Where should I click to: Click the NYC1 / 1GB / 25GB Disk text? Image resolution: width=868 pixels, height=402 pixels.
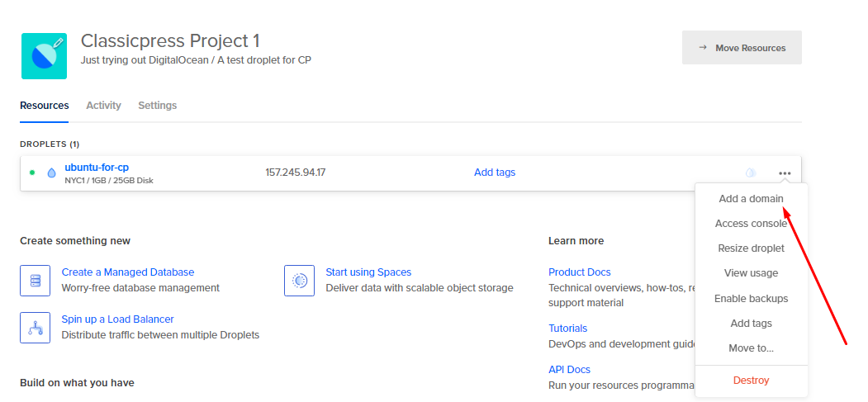109,180
